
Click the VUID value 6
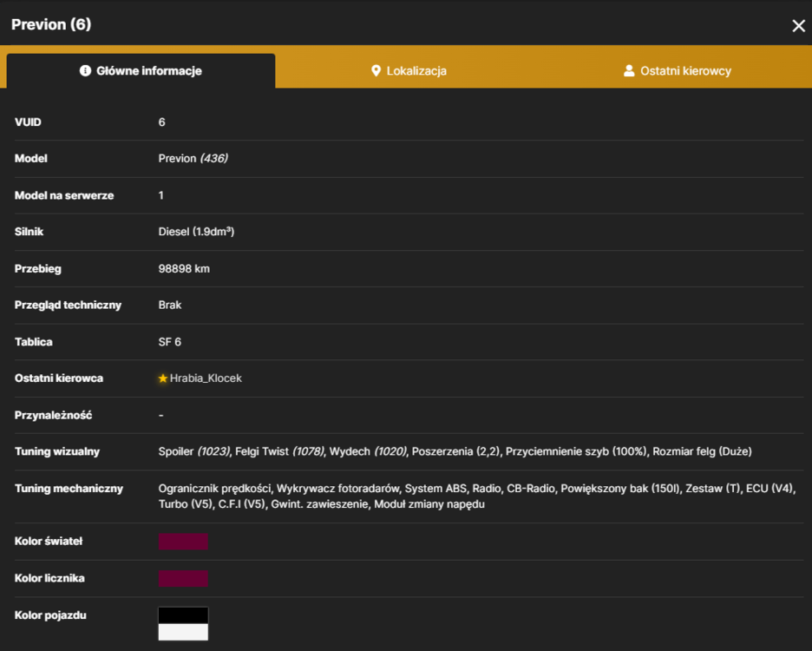[x=161, y=122]
